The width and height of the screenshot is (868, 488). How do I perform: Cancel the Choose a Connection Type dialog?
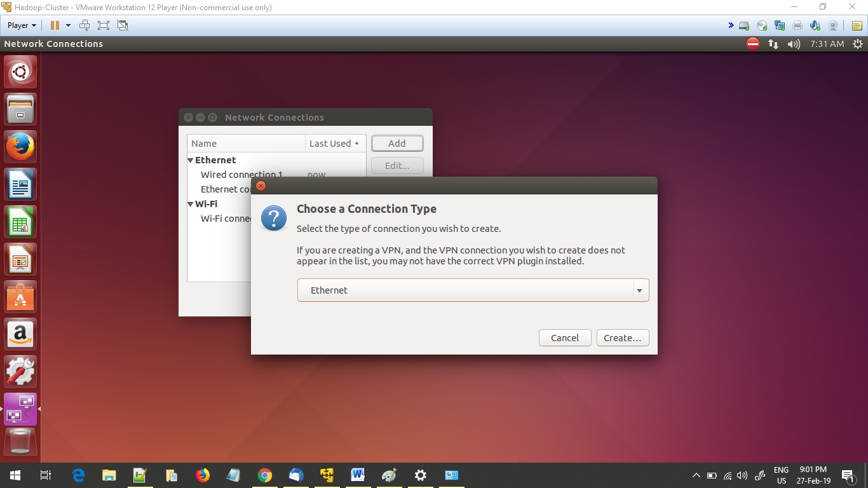point(565,338)
